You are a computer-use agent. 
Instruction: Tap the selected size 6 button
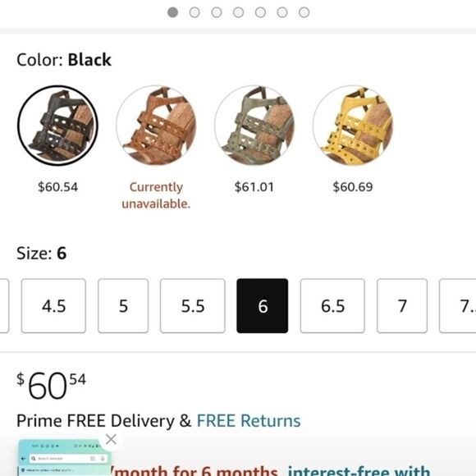263,305
